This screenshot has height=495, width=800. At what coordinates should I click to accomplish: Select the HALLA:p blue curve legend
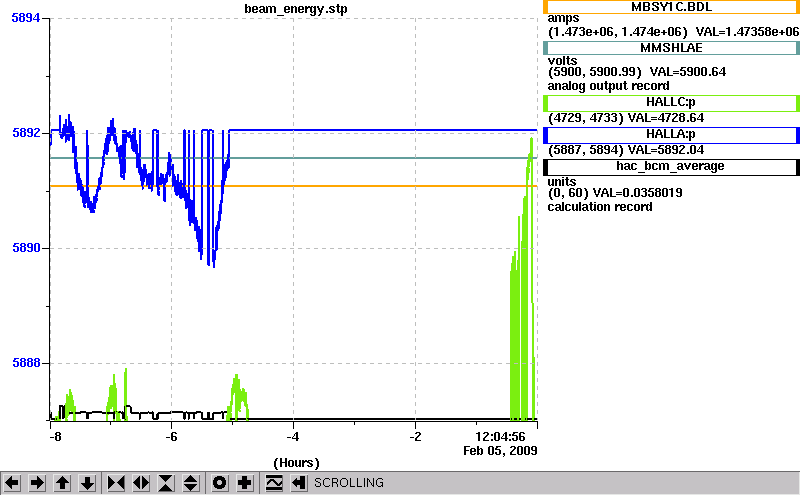(x=671, y=135)
